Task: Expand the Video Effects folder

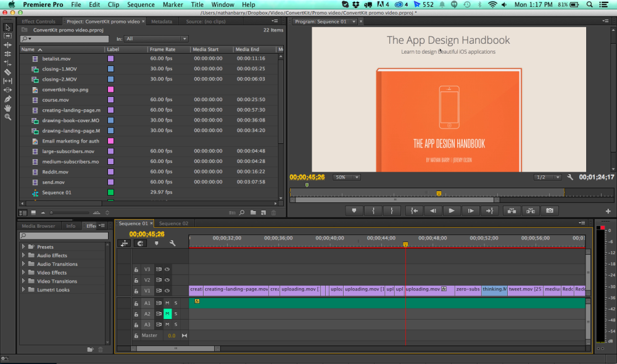Action: tap(24, 273)
